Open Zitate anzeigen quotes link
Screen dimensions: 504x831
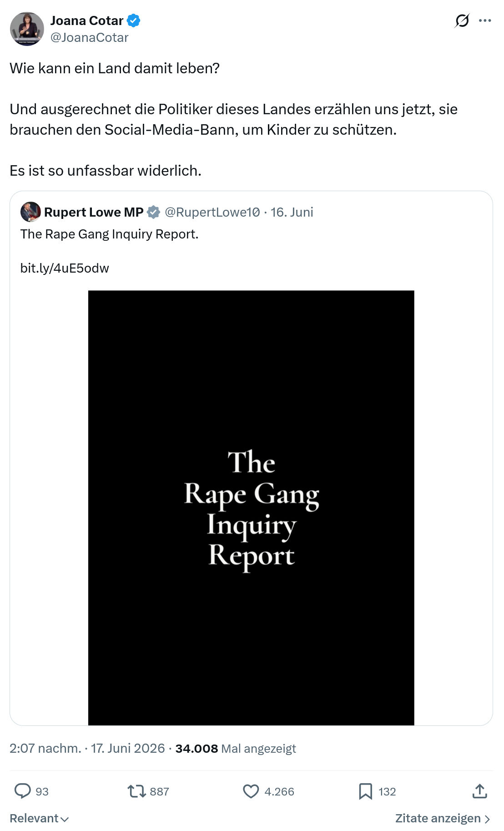[443, 818]
